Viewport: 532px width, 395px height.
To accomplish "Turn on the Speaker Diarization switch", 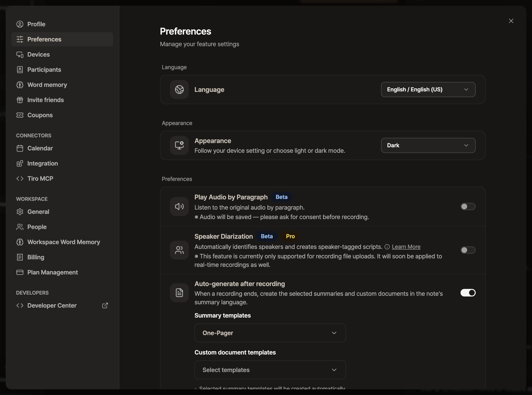I will tap(468, 250).
